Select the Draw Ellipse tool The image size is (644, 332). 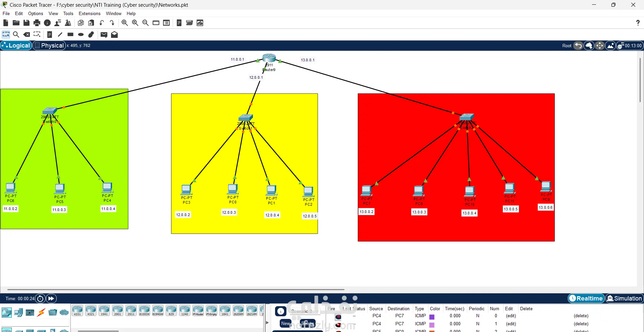pos(81,35)
